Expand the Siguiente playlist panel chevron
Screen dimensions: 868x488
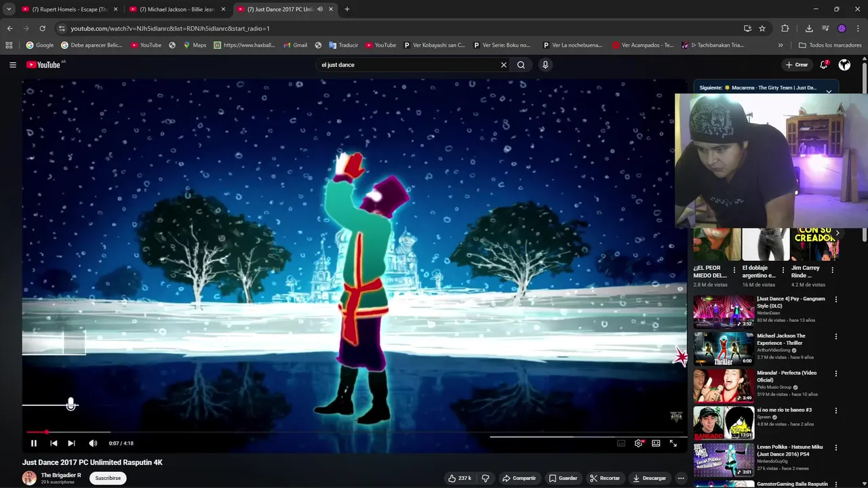(829, 91)
